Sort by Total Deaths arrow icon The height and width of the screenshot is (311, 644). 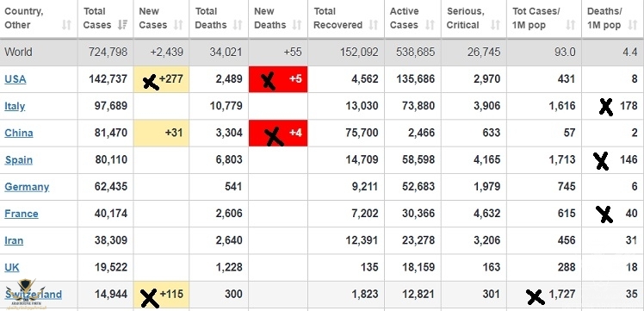click(x=238, y=25)
